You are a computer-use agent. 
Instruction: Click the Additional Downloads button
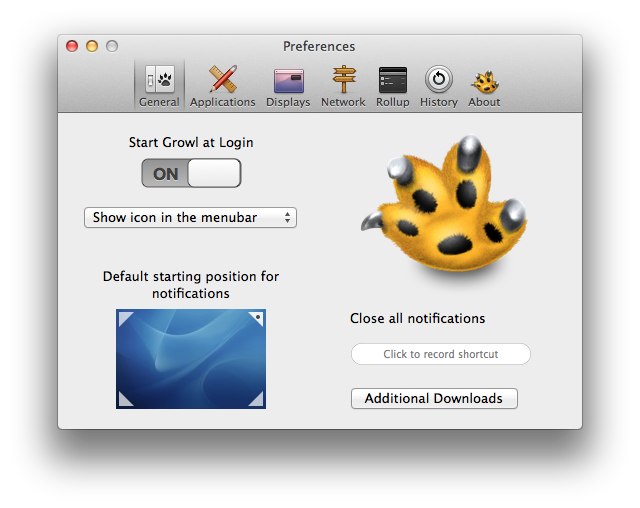point(434,399)
